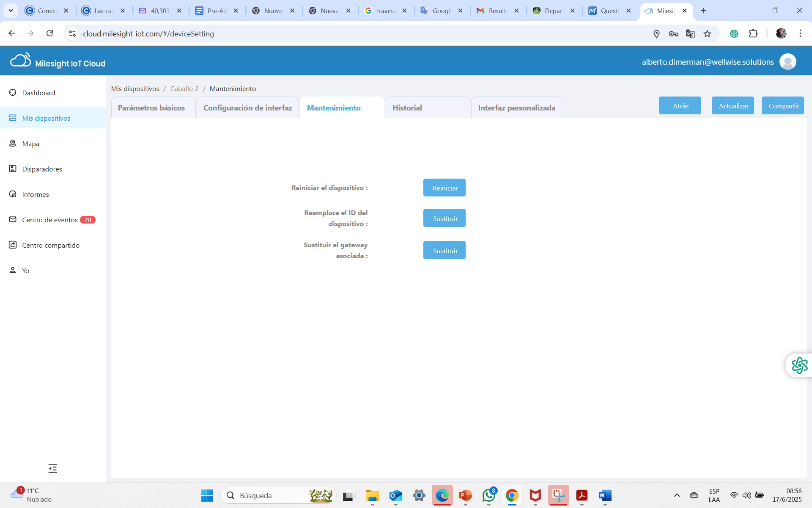Viewport: 812px width, 508px height.
Task: Open the Chrome three-dot menu
Action: pos(800,33)
